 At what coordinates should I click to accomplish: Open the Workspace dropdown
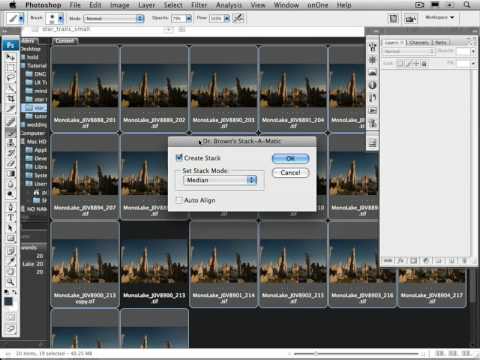pyautogui.click(x=440, y=17)
